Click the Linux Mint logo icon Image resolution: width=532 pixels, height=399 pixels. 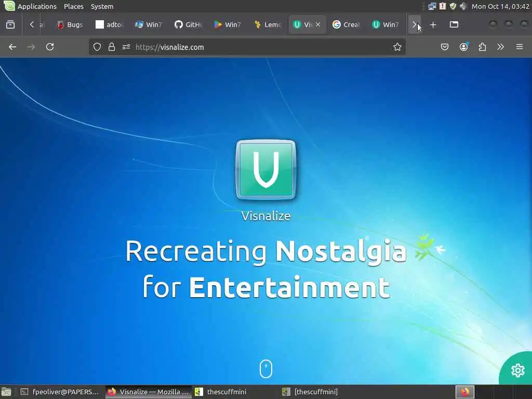[9, 6]
